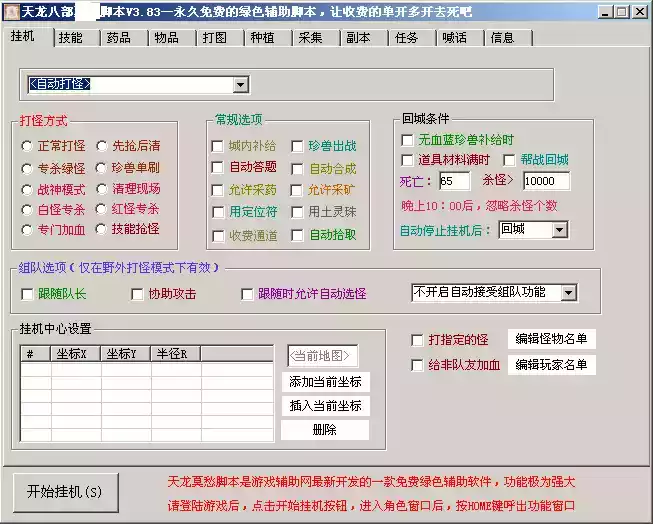Toggle 珍兽出战 checkbox
The width and height of the screenshot is (653, 524).
click(x=297, y=146)
